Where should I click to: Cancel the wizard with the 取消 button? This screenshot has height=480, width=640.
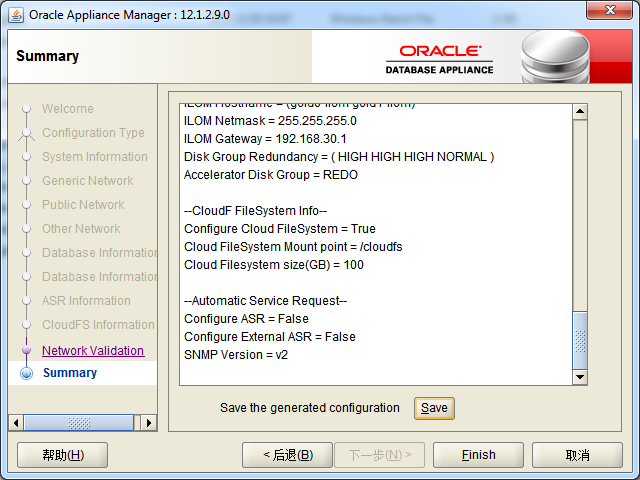577,455
